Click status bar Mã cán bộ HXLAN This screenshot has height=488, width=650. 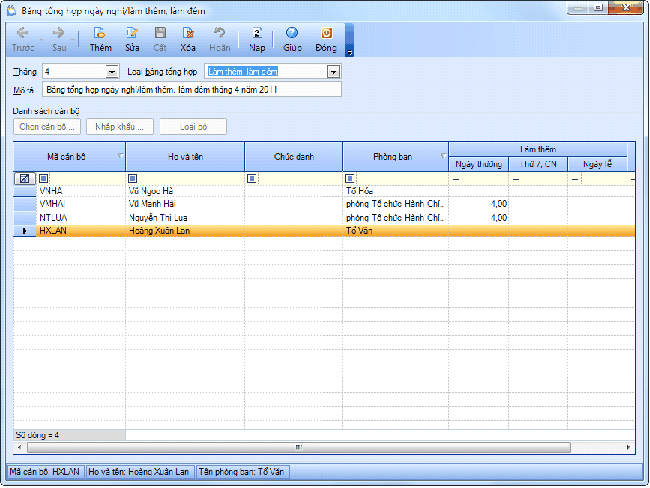coord(45,472)
